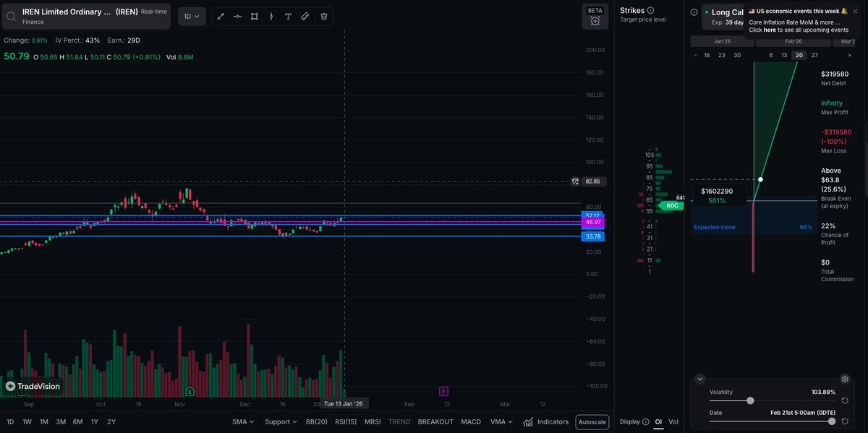
Task: Click the 46.97 price level label
Action: (592, 222)
